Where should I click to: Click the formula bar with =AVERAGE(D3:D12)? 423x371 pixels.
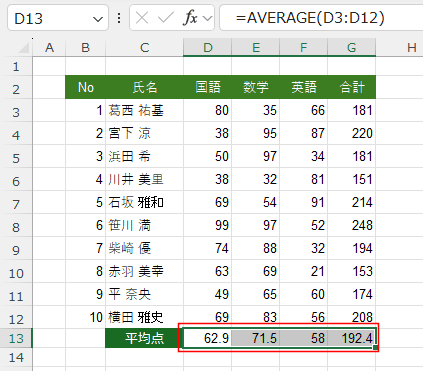click(x=321, y=18)
